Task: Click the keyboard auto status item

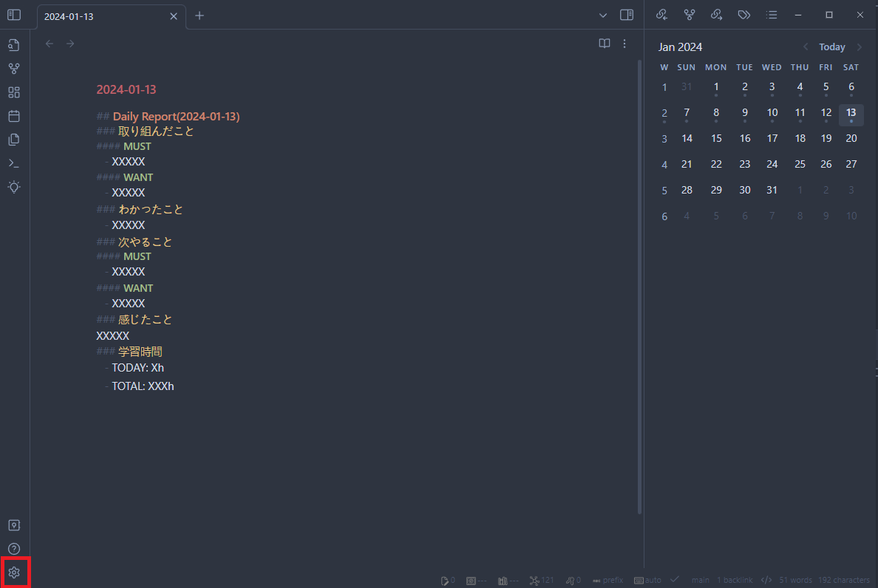Action: point(648,580)
